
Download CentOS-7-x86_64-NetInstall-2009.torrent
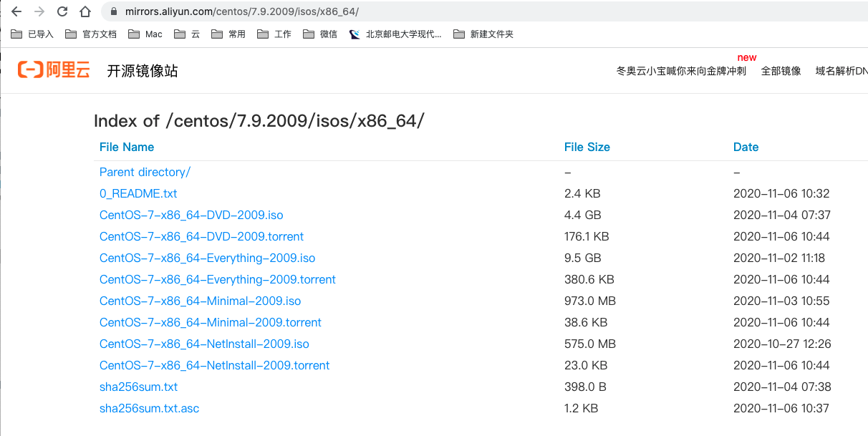[x=214, y=365]
